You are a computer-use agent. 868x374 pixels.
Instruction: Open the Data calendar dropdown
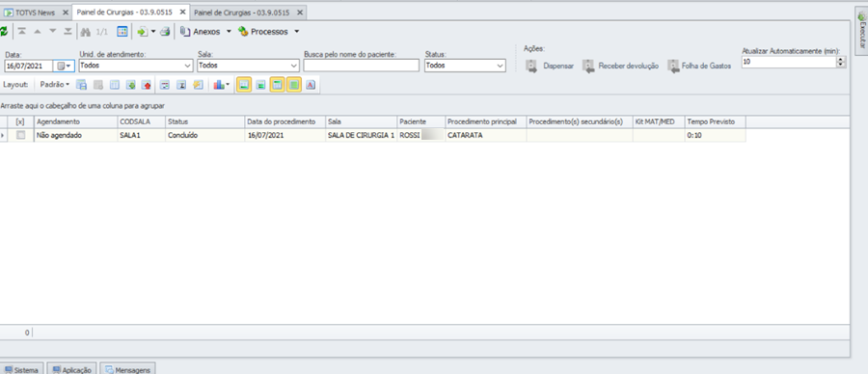coord(65,66)
